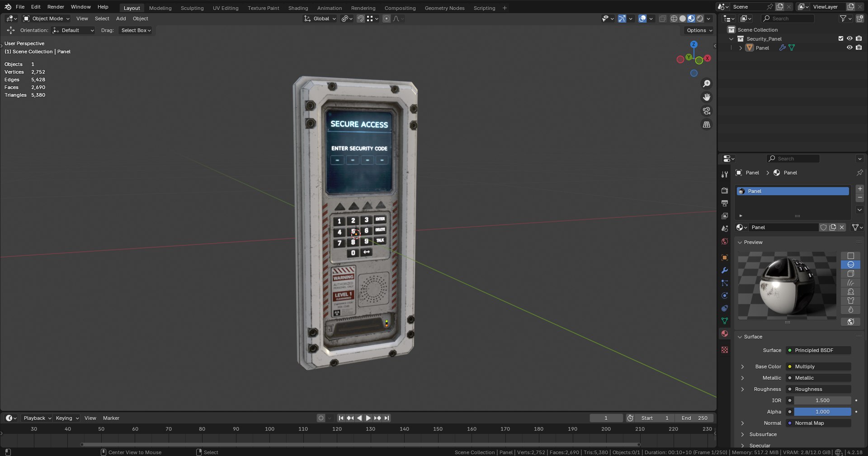Image resolution: width=868 pixels, height=456 pixels.
Task: Select the cloth preview shape
Action: [850, 301]
